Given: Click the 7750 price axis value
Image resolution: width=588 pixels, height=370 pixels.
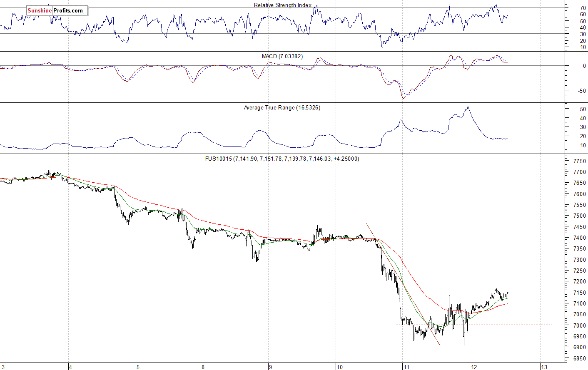Looking at the screenshot, I should [579, 161].
